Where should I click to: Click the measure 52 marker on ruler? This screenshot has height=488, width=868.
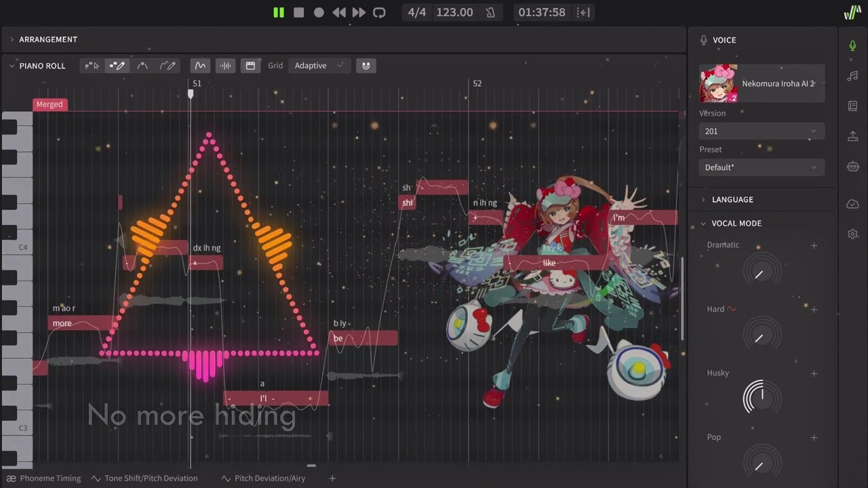point(477,83)
